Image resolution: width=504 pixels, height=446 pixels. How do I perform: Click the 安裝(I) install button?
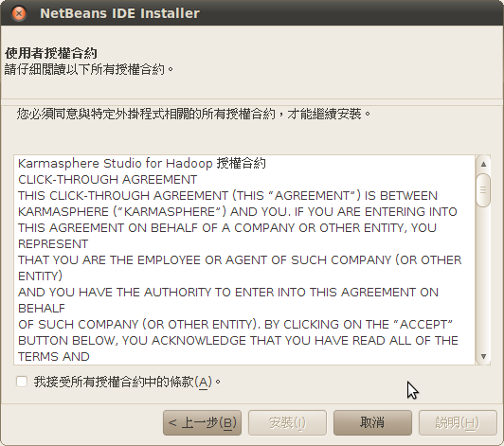(287, 423)
